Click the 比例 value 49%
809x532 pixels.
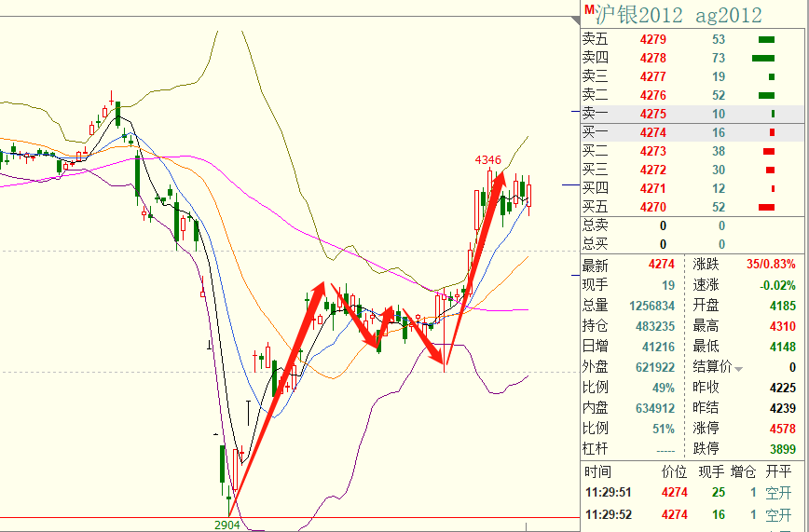click(663, 388)
